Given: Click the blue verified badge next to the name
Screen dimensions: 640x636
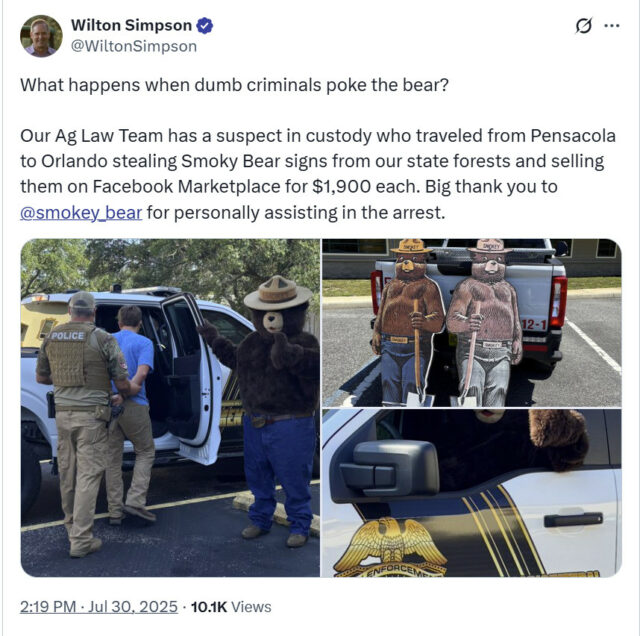Looking at the screenshot, I should pos(204,26).
